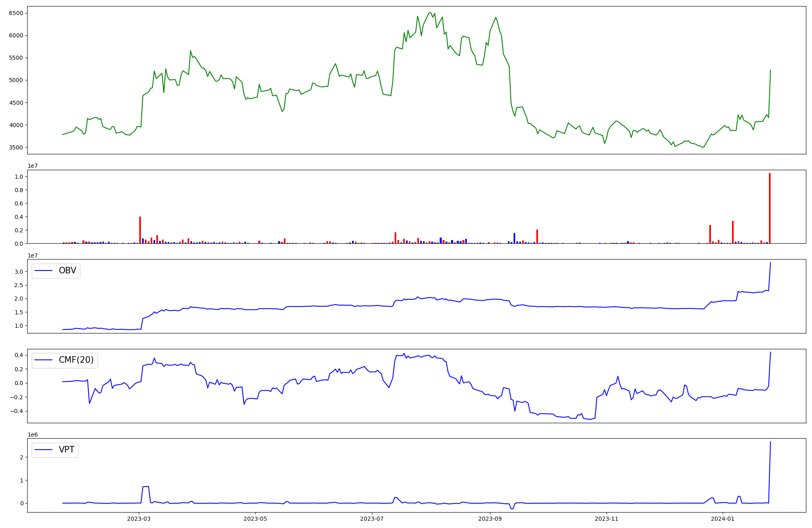Click the blue line sample in VPT legend
The width and height of the screenshot is (812, 528).
[x=44, y=450]
